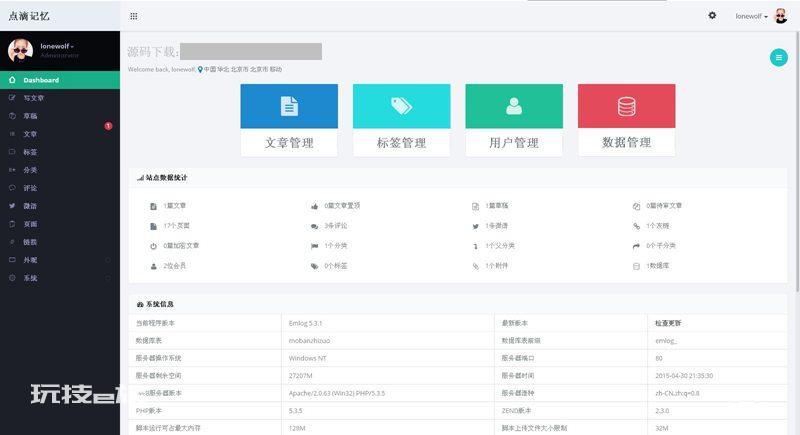Screen dimensions: 800x435
Task: Expand the lonewolf dropdown in top bar
Action: pos(752,16)
